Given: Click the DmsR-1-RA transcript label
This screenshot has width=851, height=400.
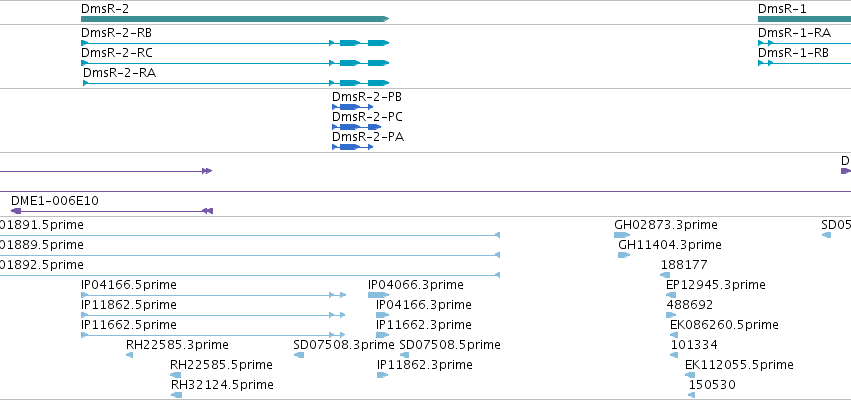Looking at the screenshot, I should point(794,33).
